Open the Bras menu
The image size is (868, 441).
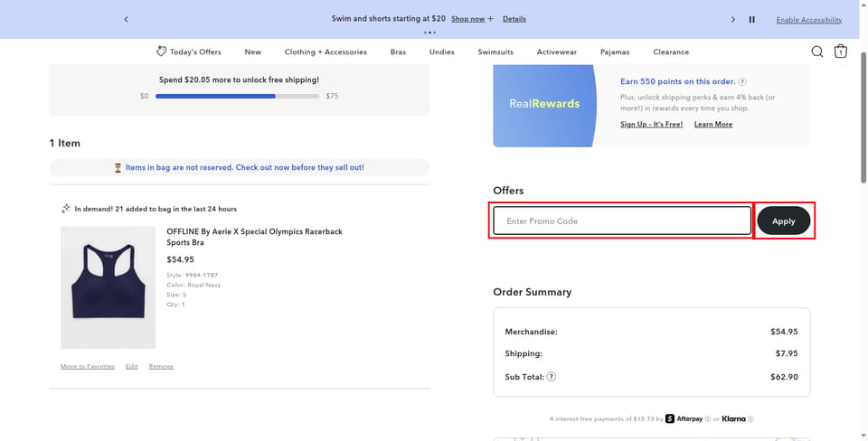point(398,52)
